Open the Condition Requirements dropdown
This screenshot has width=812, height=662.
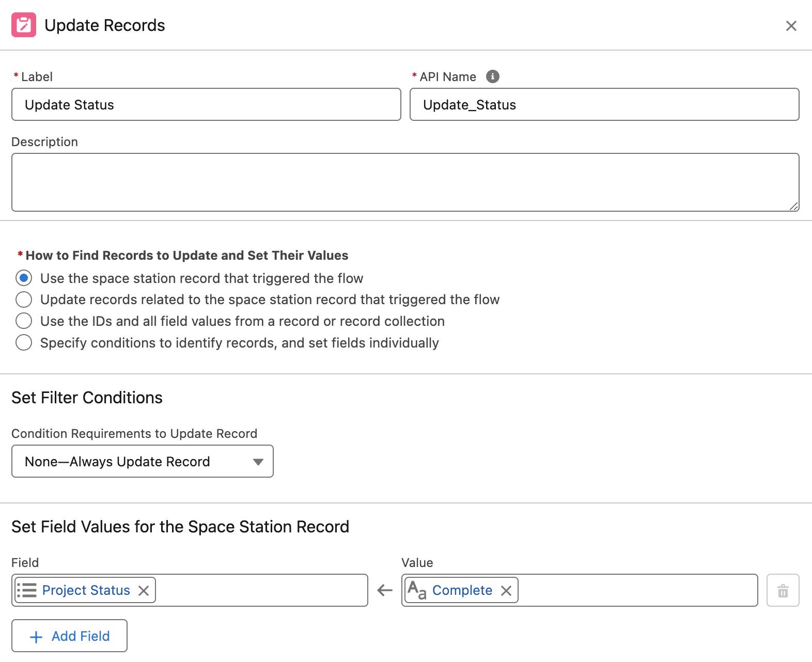coord(143,461)
